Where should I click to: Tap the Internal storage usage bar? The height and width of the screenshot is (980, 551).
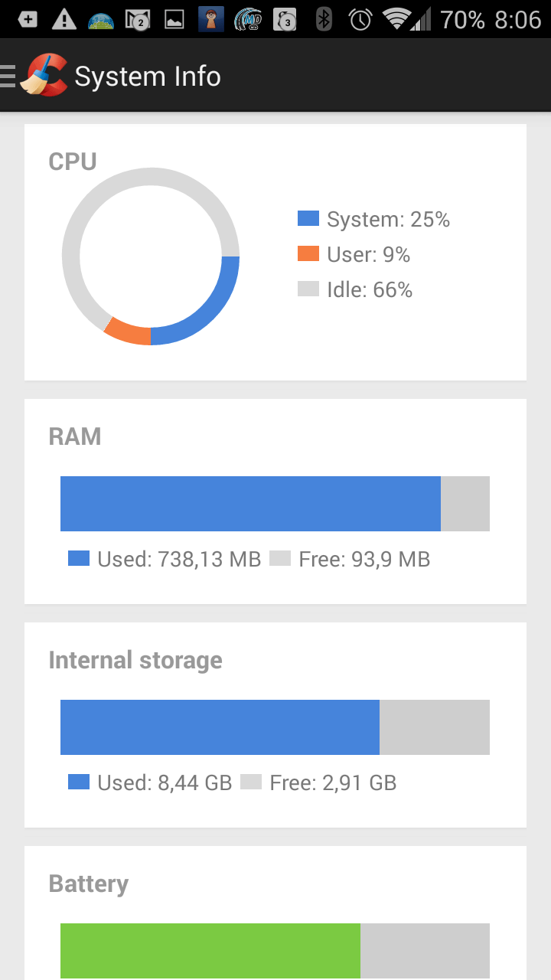click(275, 727)
